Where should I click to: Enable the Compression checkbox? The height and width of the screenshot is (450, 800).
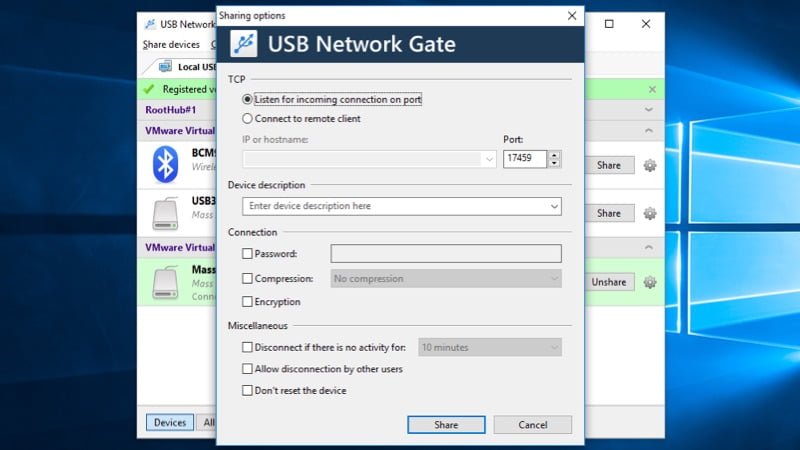pyautogui.click(x=247, y=279)
